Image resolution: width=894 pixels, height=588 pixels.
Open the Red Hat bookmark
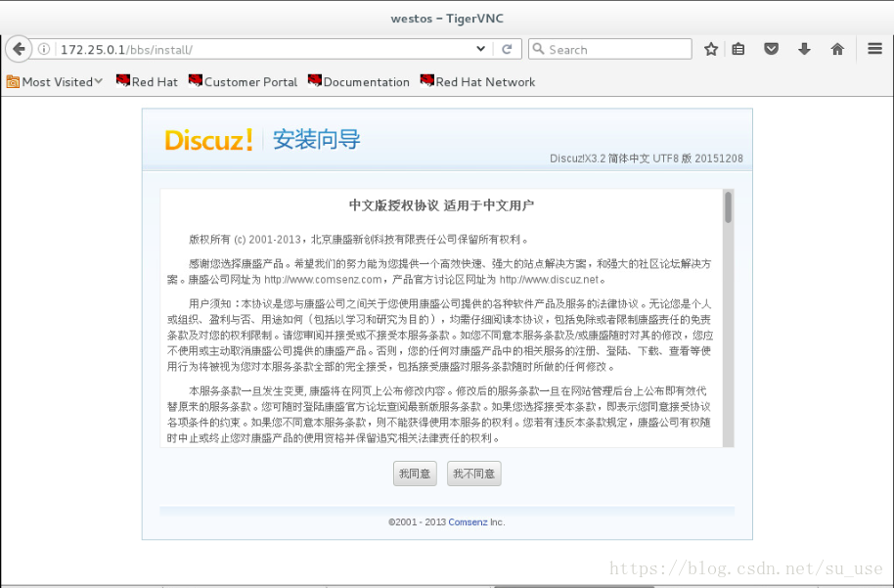pos(147,81)
